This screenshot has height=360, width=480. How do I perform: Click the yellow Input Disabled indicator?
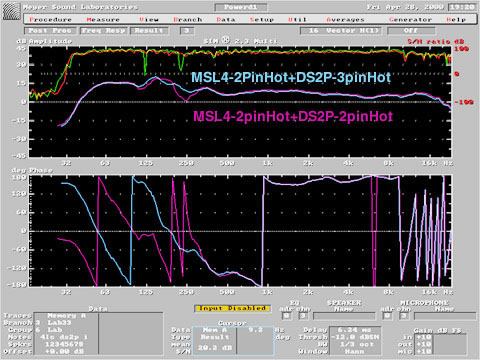pos(232,308)
